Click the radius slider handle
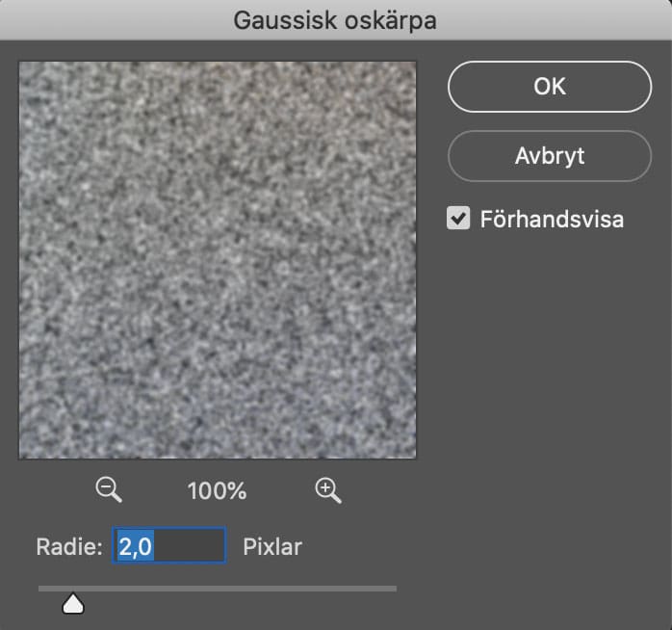Screen dimensions: 672x630 [x=73, y=603]
